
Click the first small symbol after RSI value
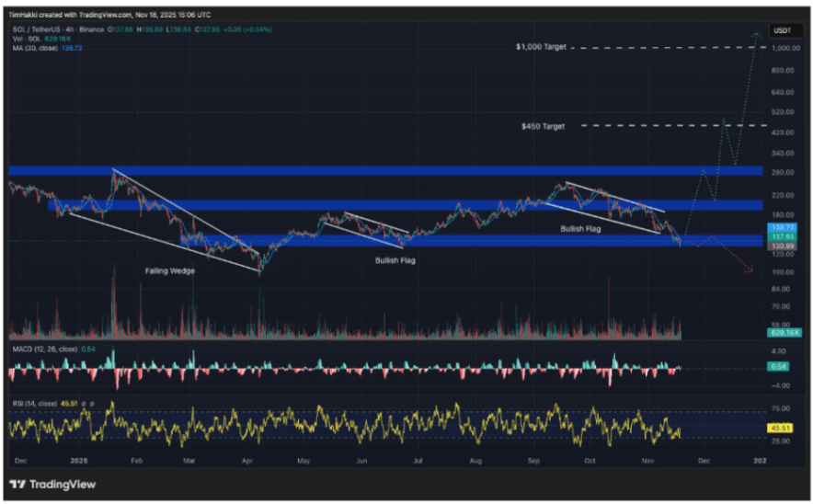84,404
